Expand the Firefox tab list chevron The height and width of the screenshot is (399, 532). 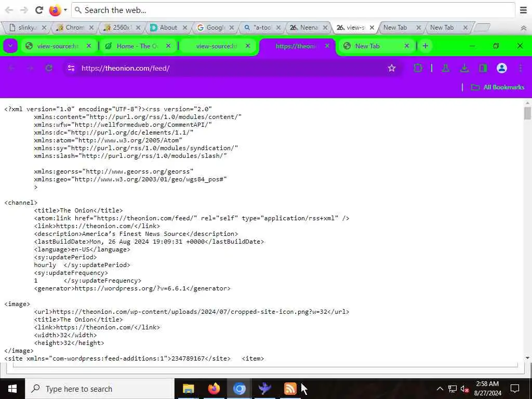(524, 28)
